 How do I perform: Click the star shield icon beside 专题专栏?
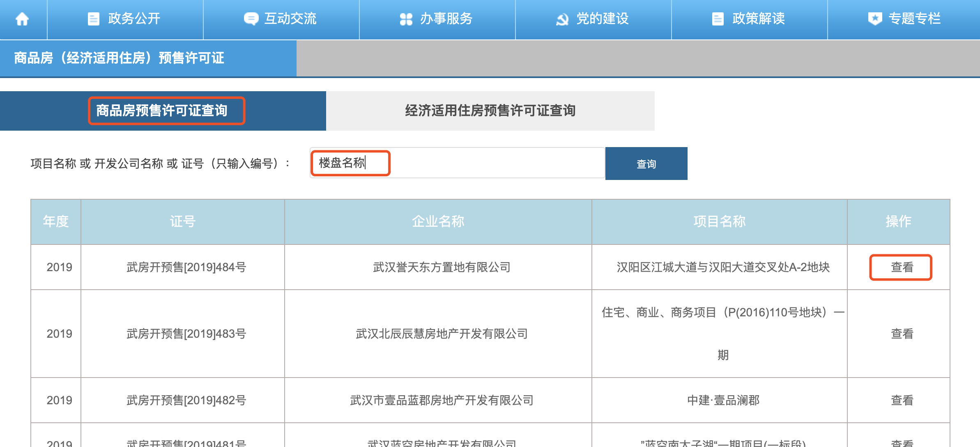[875, 19]
